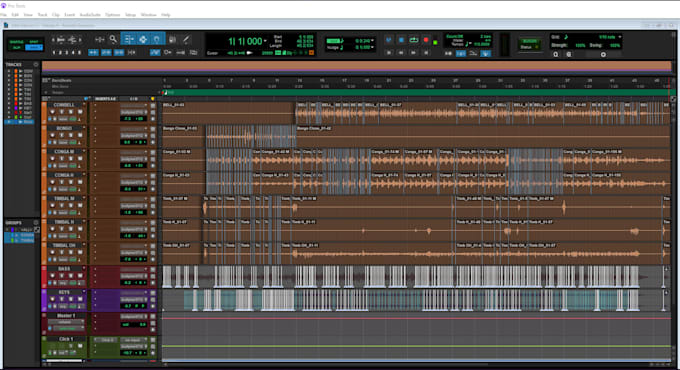
Task: Select the BELL_01-03 clip on COWBELL track
Action: 229,114
